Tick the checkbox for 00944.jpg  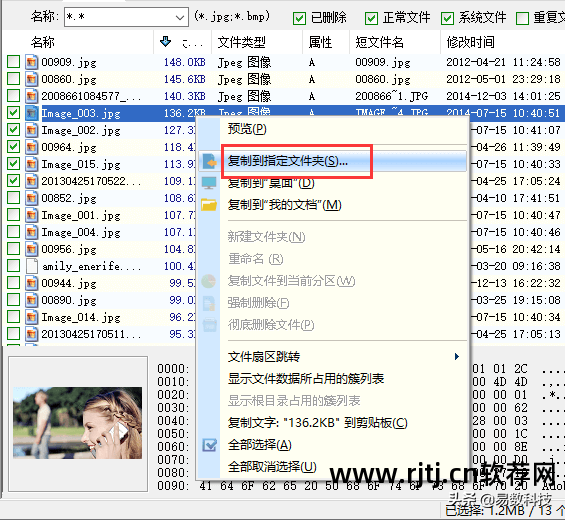coord(13,283)
